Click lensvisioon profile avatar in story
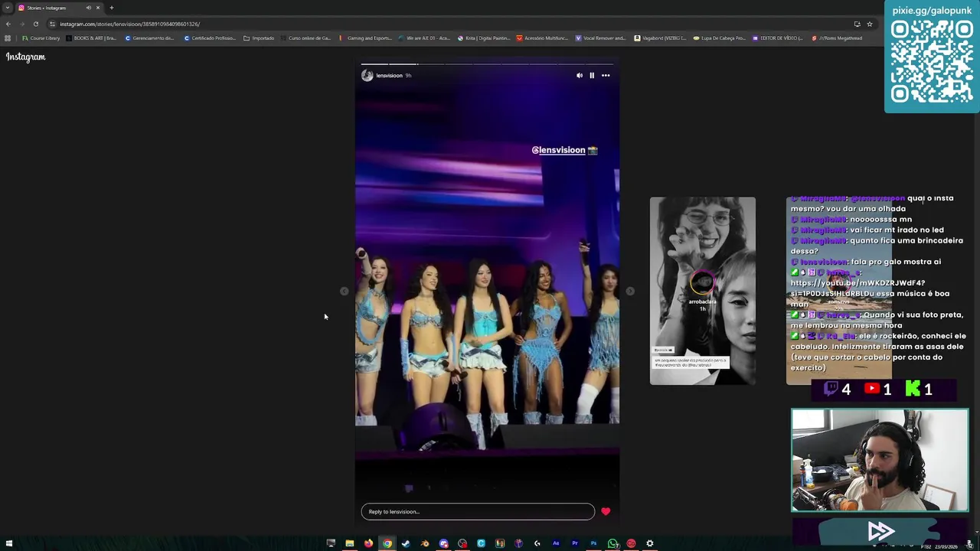 [x=367, y=75]
